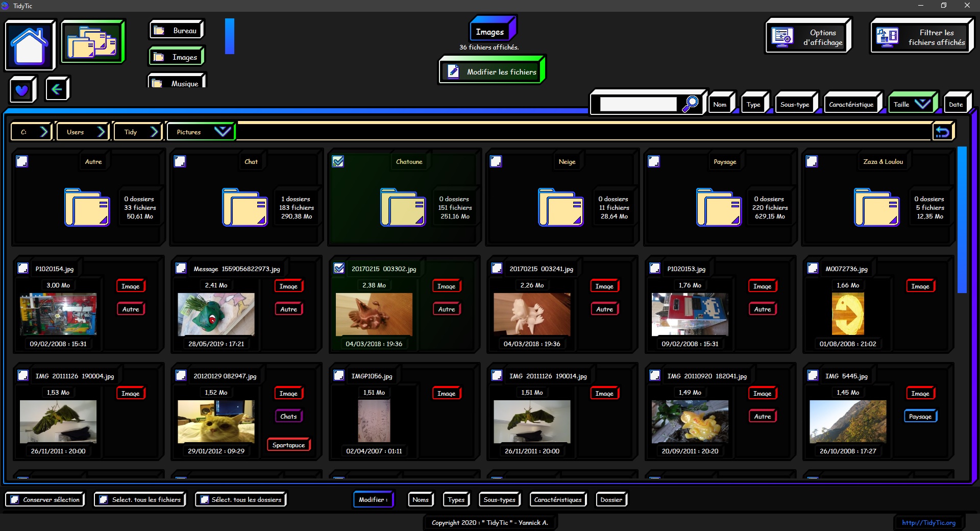The image size is (980, 531).
Task: Click the search text field
Action: click(638, 104)
